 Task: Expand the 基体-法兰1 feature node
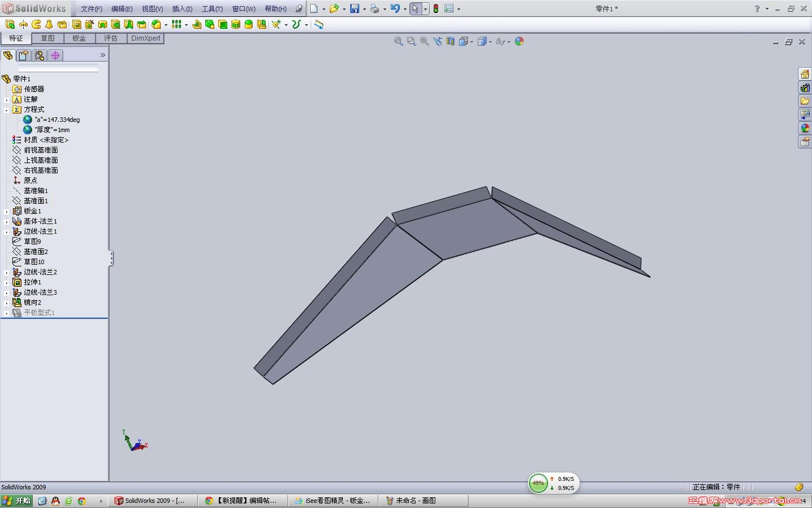[x=6, y=221]
